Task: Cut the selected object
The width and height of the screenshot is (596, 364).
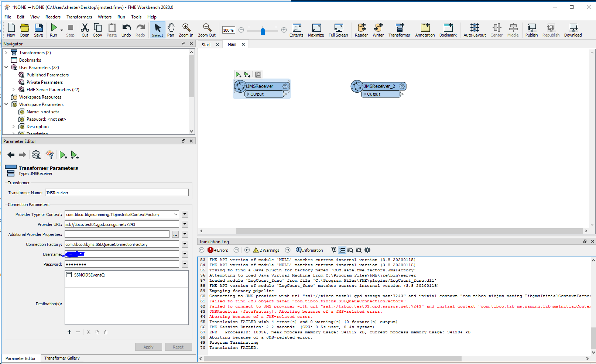Action: coord(85,30)
